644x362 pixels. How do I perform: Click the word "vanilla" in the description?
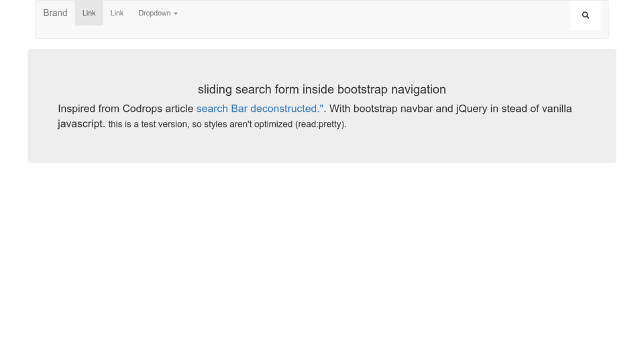[x=556, y=109]
